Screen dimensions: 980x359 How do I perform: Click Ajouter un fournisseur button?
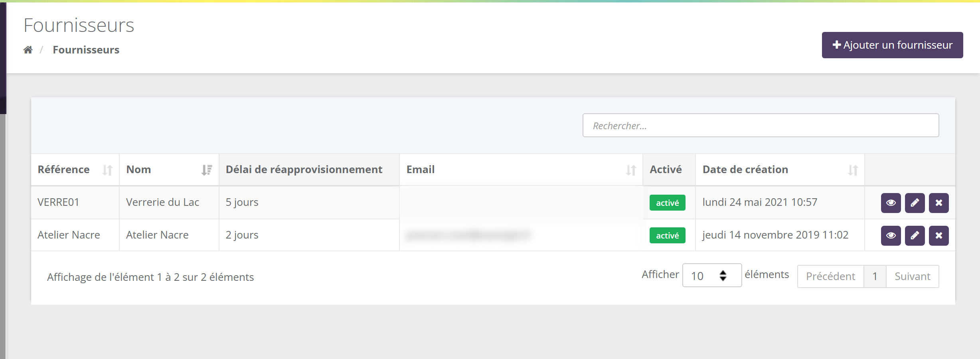[892, 45]
